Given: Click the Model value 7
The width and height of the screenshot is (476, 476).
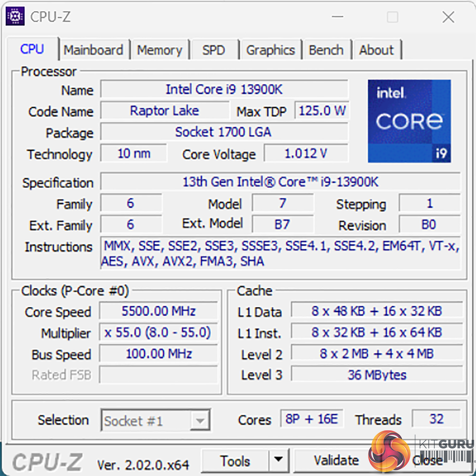Looking at the screenshot, I should 282,203.
